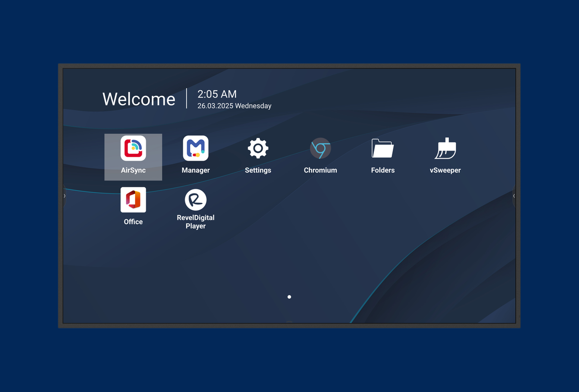Open the Folders file manager icon
The width and height of the screenshot is (579, 392).
pos(383,149)
